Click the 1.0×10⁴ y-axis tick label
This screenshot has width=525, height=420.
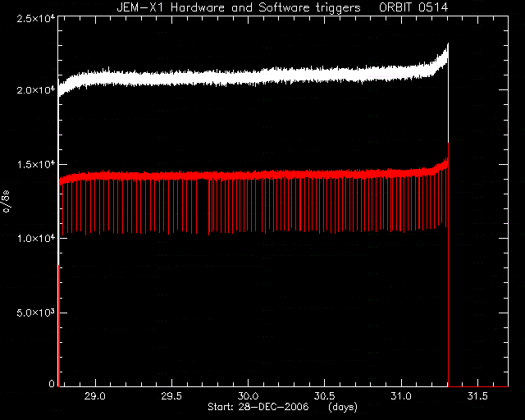point(36,238)
